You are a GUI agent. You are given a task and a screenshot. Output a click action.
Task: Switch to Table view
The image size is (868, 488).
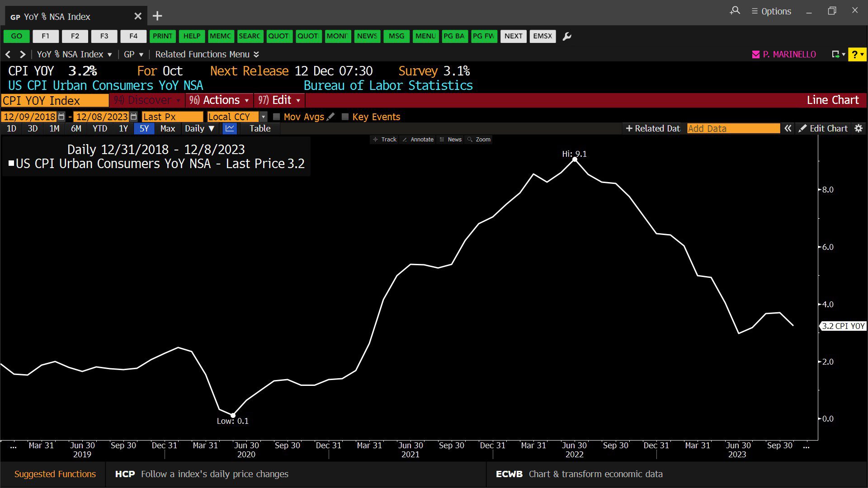(260, 128)
